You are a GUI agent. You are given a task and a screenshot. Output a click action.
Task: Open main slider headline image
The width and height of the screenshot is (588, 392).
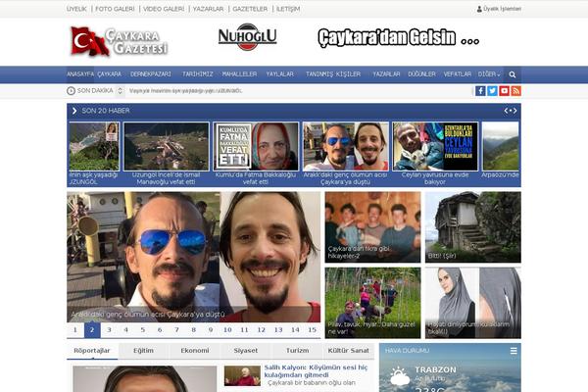[193, 257]
